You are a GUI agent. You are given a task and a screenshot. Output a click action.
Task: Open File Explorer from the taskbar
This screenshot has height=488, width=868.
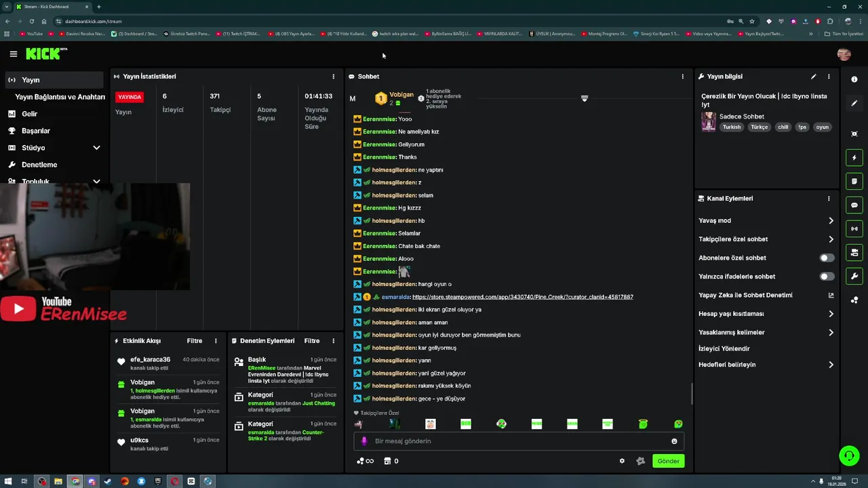pos(58,481)
